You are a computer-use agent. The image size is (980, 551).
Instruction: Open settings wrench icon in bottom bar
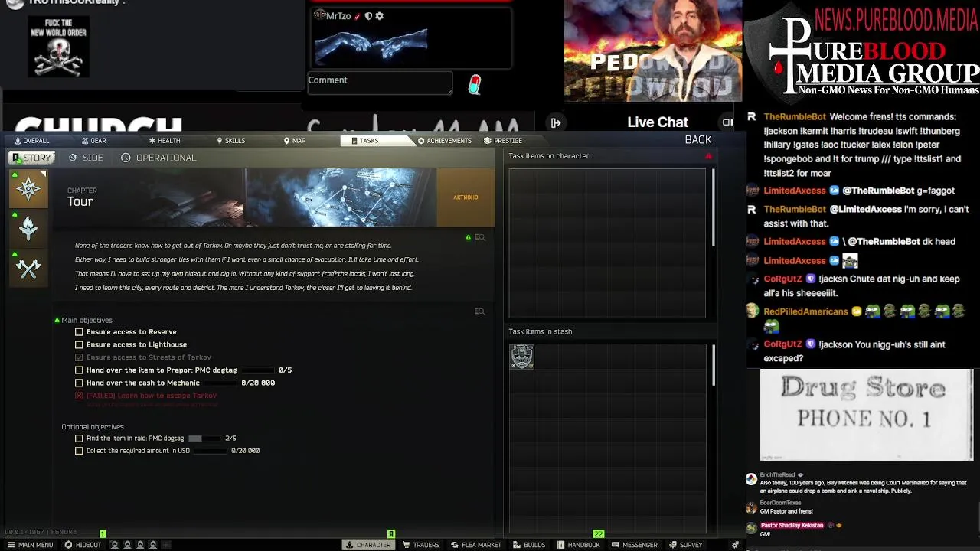coord(735,545)
